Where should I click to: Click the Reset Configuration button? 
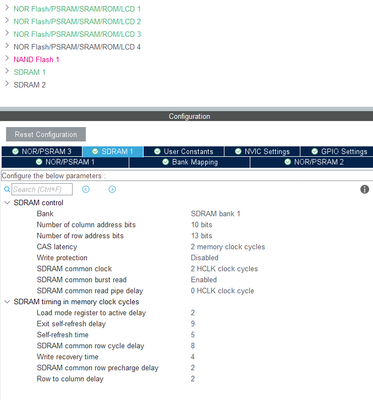pyautogui.click(x=46, y=134)
